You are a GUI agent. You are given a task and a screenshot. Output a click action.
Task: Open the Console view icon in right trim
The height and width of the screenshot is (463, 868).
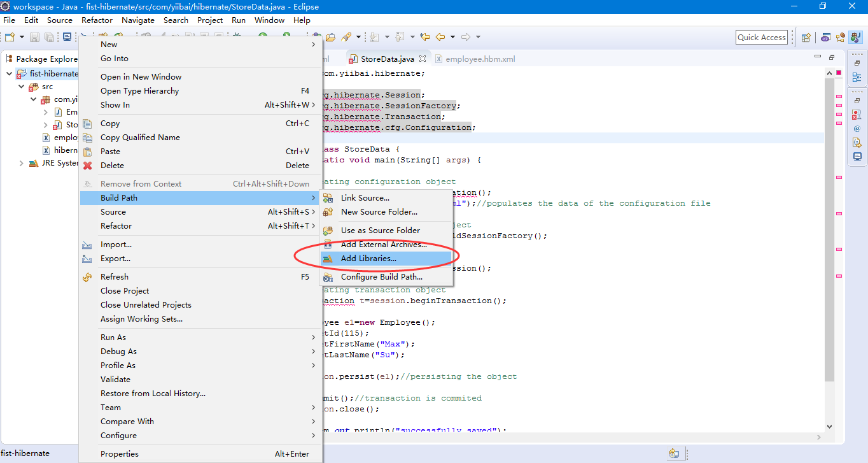tap(857, 156)
